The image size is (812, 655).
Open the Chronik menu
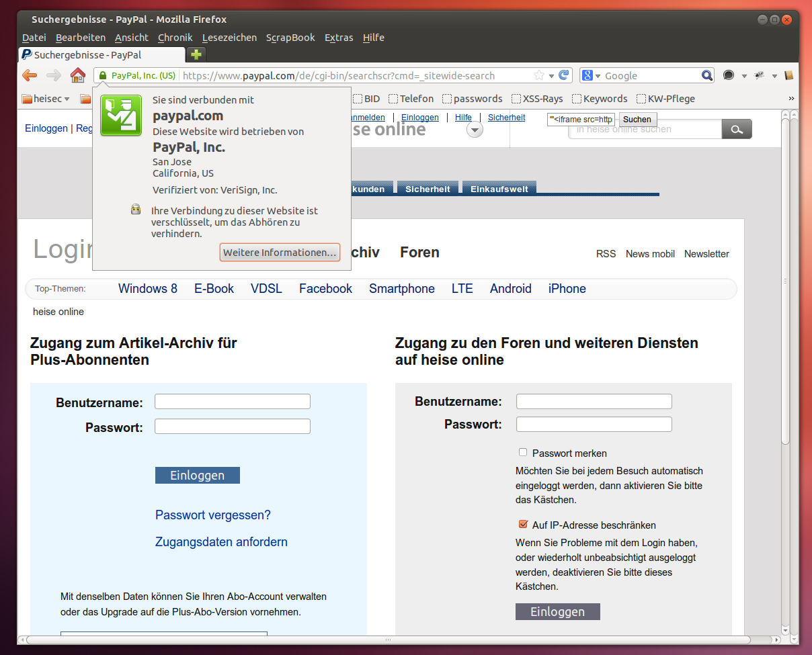click(x=175, y=38)
